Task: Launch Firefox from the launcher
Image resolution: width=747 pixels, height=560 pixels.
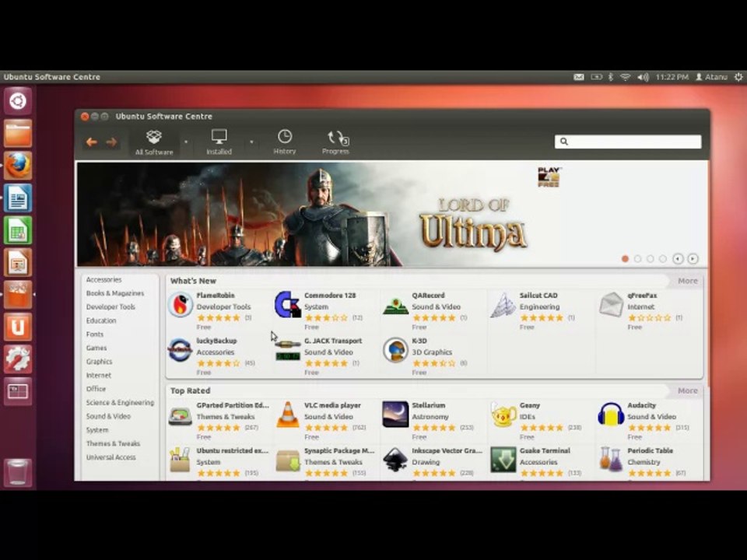Action: [18, 166]
